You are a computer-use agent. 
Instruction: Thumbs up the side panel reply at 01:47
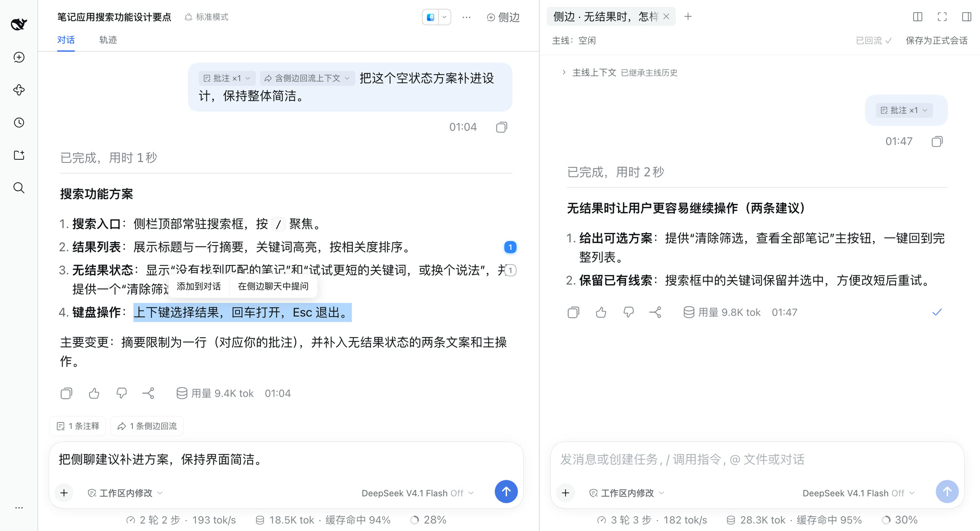click(x=601, y=312)
